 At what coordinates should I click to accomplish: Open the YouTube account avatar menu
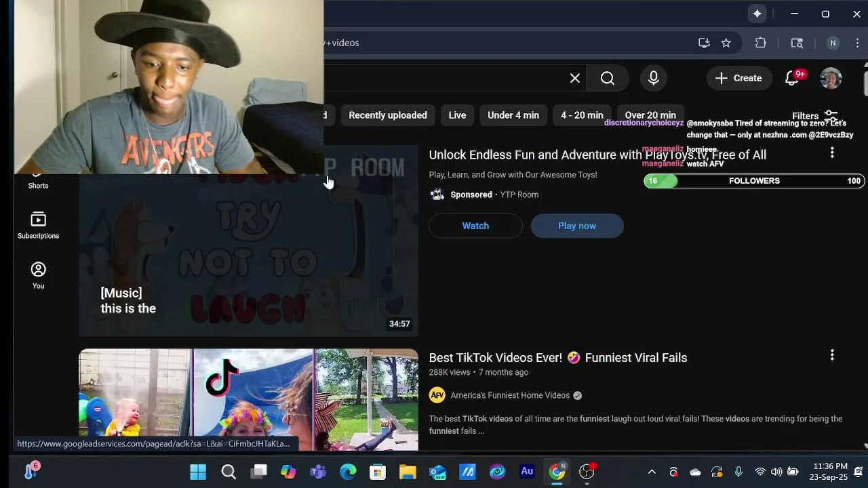831,78
